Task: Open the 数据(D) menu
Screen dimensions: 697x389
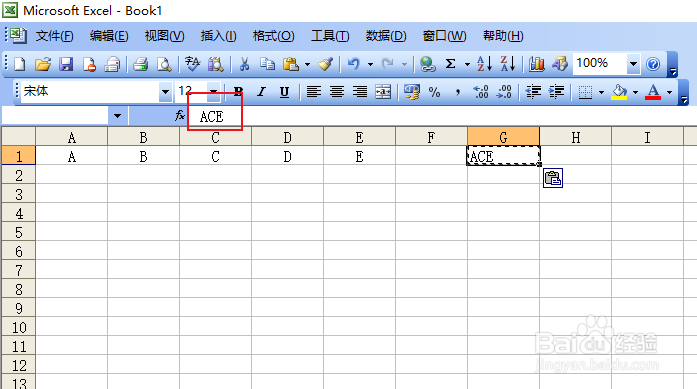Action: tap(386, 36)
